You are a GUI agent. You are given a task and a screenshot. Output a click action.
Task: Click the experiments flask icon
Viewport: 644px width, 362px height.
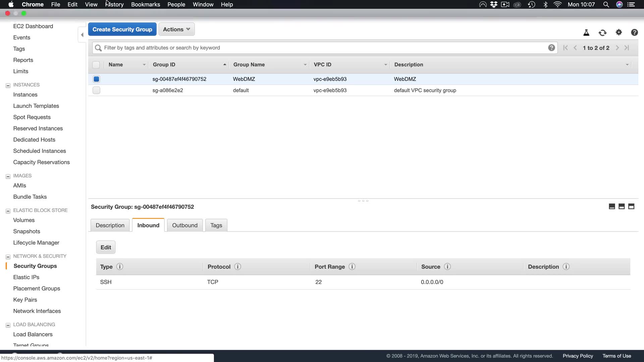click(586, 33)
